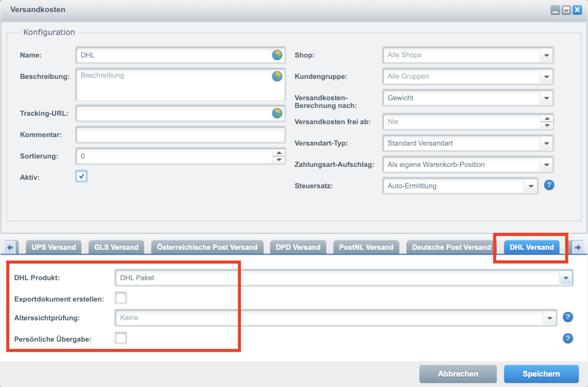Viewport: 588px width, 387px height.
Task: Enable Persönliche Übergabe checkbox
Action: [121, 338]
